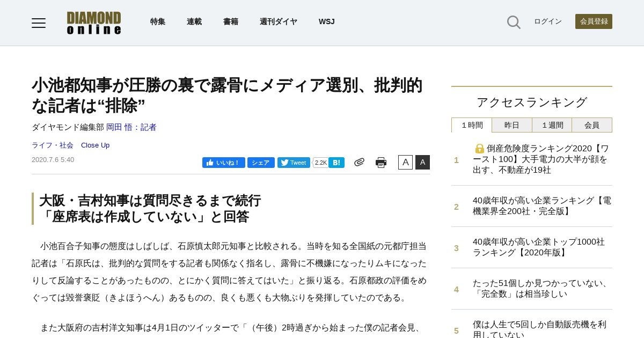Click the printer icon to print article

coord(381,163)
